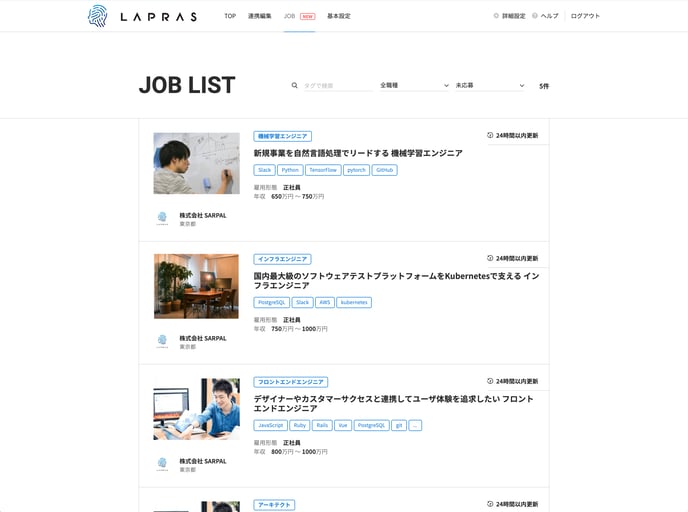Click the Python skill tag

tap(290, 170)
